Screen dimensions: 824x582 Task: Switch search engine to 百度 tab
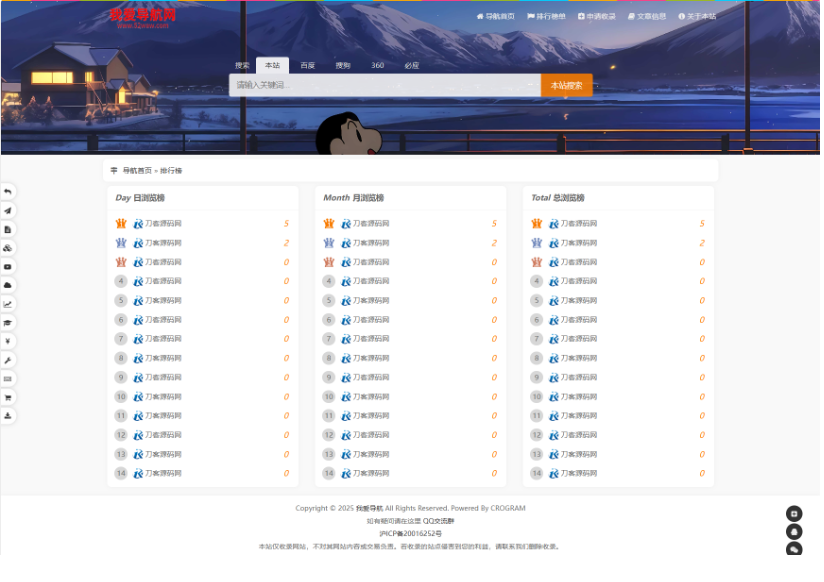point(307,65)
